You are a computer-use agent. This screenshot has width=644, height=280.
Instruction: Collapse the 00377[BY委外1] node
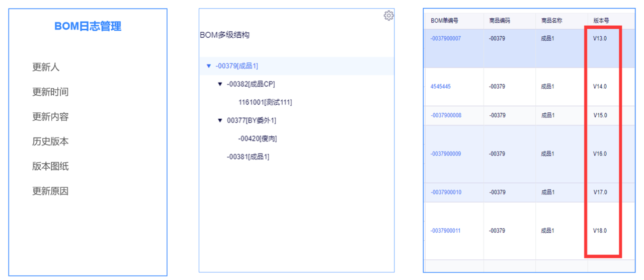coord(220,120)
